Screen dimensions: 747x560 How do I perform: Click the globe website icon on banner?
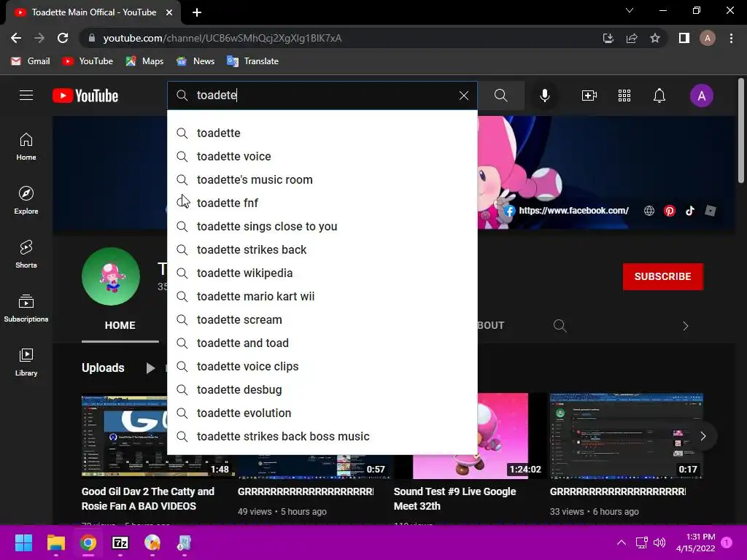point(649,211)
